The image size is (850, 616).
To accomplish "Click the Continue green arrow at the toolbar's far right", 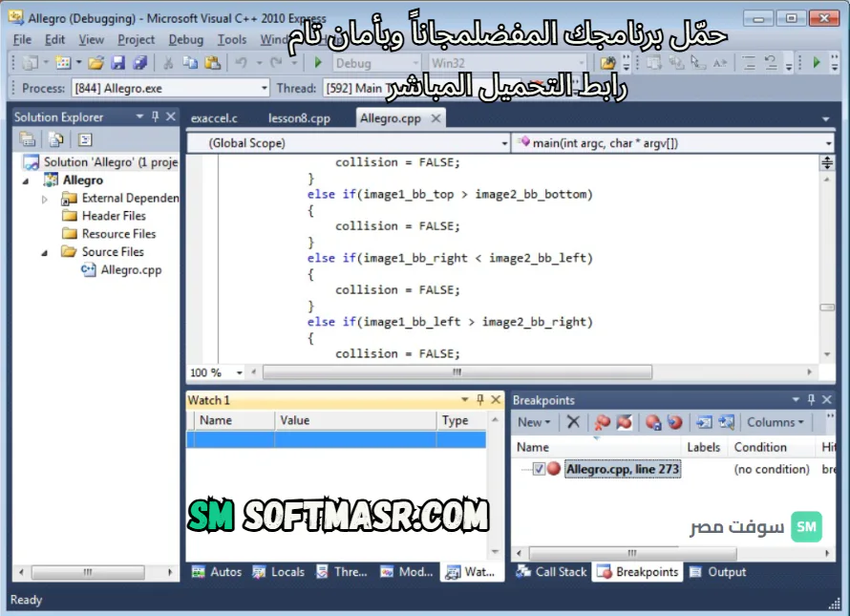I will (817, 63).
